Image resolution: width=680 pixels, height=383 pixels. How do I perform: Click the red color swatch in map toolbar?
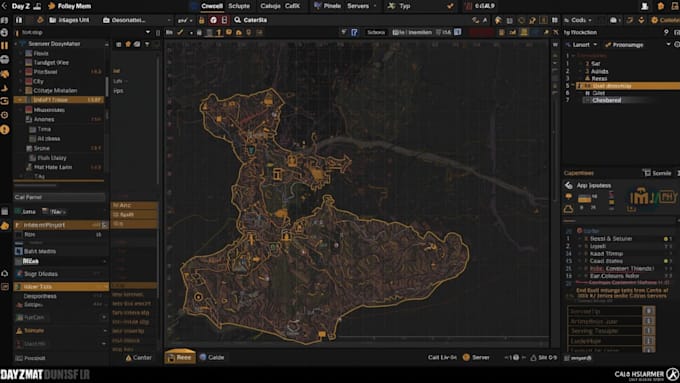pos(481,32)
